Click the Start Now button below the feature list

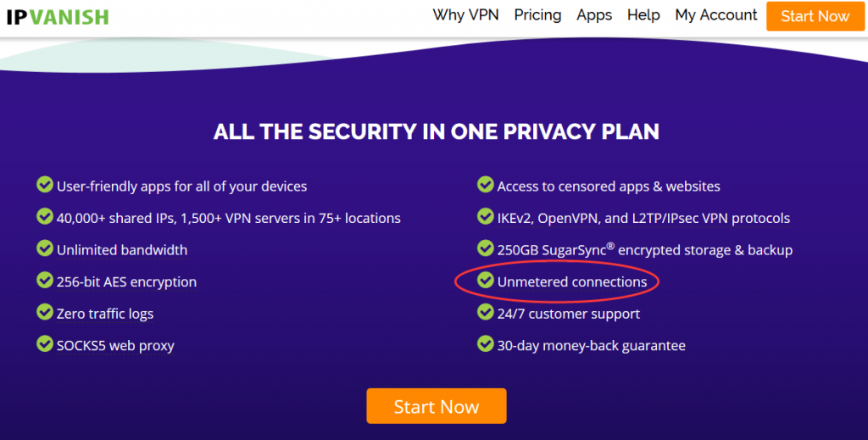(x=437, y=406)
